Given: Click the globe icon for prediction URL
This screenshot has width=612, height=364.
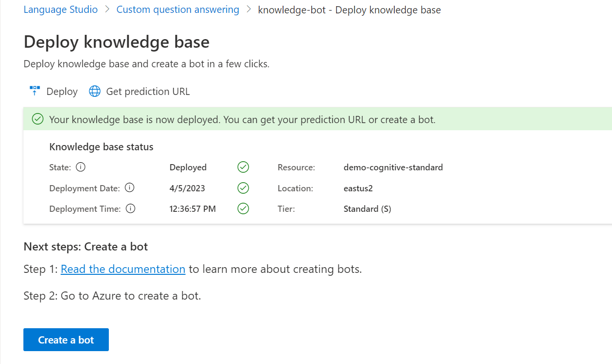Looking at the screenshot, I should 95,92.
